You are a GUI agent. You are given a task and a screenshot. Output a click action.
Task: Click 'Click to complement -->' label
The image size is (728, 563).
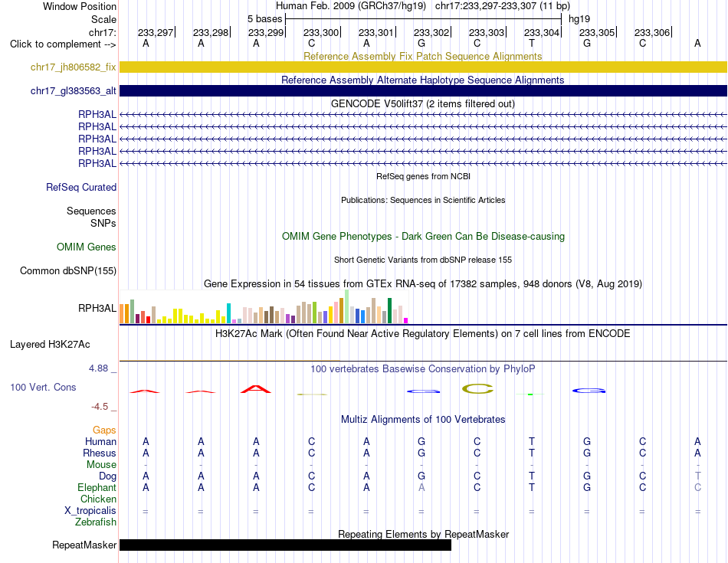(63, 44)
